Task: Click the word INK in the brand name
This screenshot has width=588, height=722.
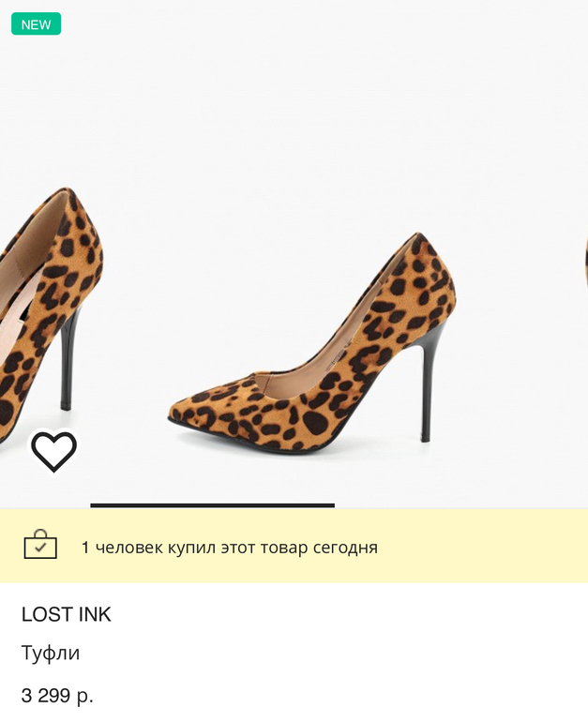Action: tap(93, 615)
